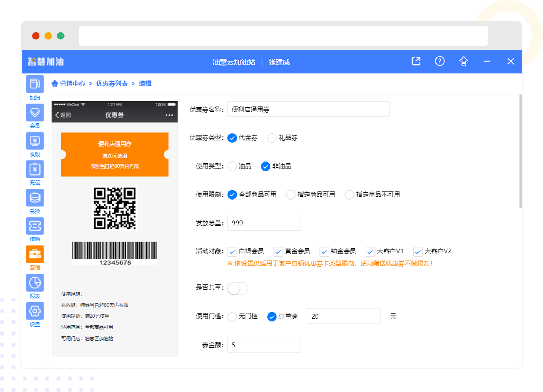This screenshot has height=392, width=543.
Task: Click the 张建威 user name
Action: (x=279, y=62)
